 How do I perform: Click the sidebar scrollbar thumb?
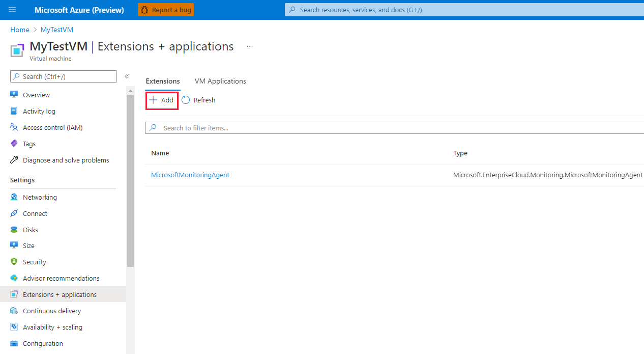131,180
